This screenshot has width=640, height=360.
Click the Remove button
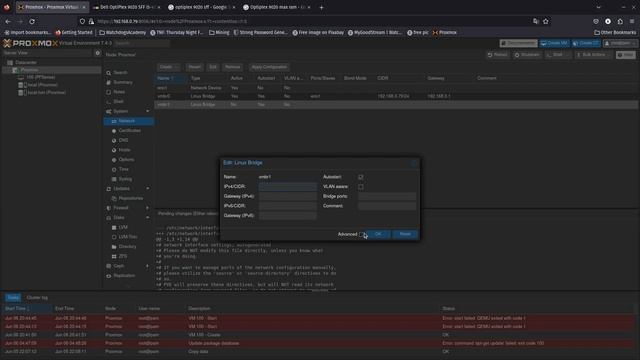click(232, 67)
